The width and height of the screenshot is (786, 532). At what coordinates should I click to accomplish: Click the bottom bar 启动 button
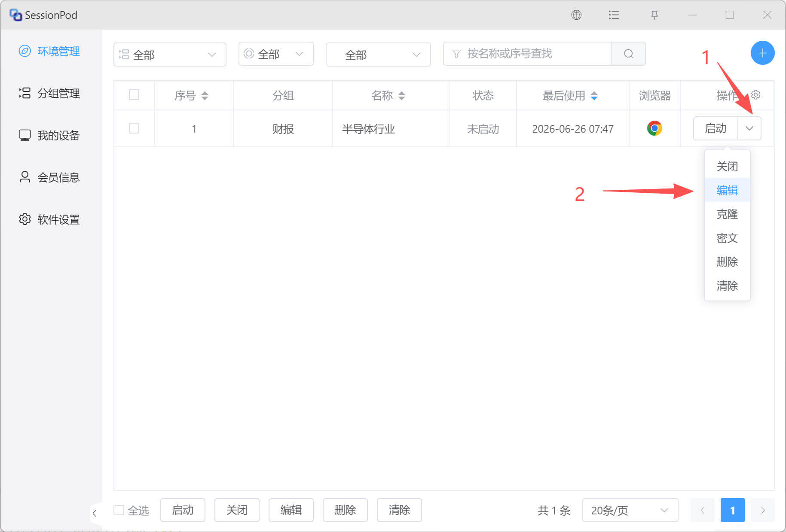pyautogui.click(x=183, y=510)
